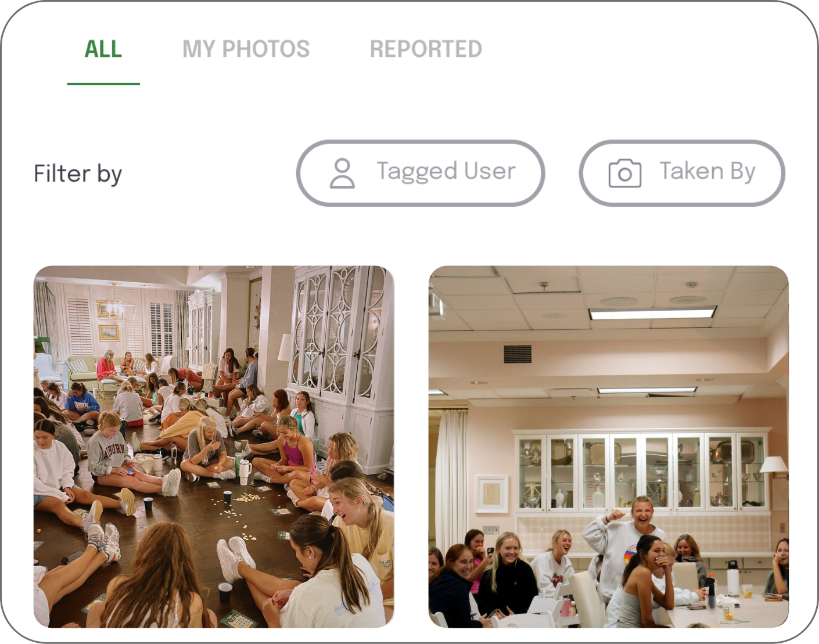Image resolution: width=819 pixels, height=644 pixels.
Task: Click the person icon in Tagged User filter
Action: [342, 173]
